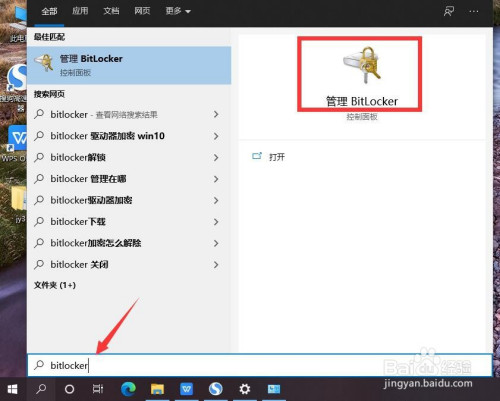This screenshot has height=401, width=500.
Task: Select bitlocker驱动器加密 suggestion
Action: pos(129,200)
